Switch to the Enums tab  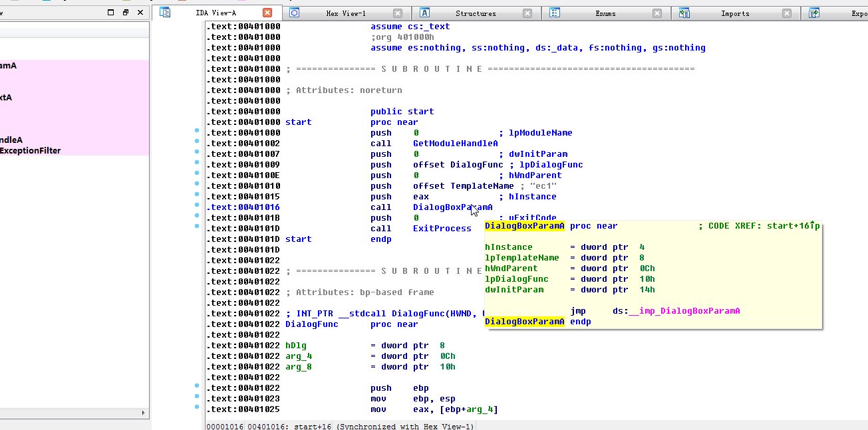click(605, 13)
